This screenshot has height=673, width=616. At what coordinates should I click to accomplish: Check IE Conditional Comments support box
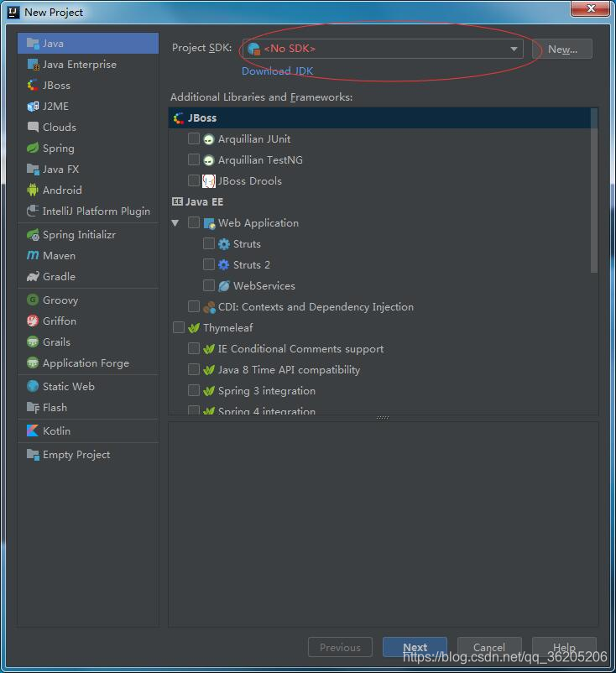[194, 348]
